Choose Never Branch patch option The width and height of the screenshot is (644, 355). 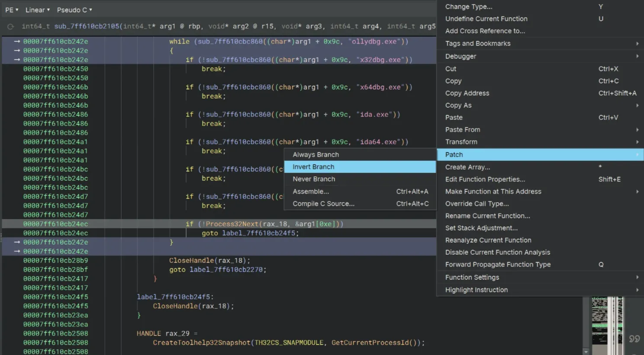click(314, 179)
